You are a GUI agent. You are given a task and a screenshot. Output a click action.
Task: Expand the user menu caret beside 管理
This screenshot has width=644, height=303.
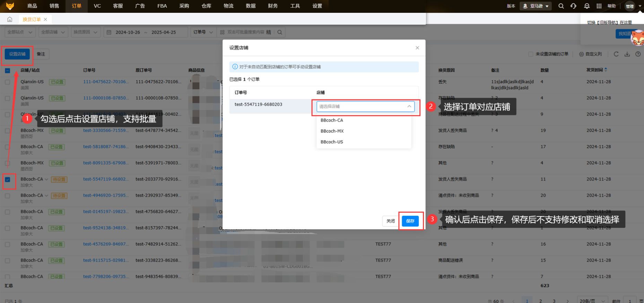coord(640,6)
